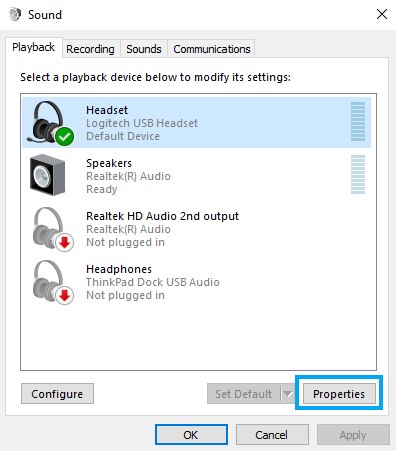Select the Realtek HD Audio 2nd output icon
Image resolution: width=396 pixels, height=451 pixels.
click(52, 229)
